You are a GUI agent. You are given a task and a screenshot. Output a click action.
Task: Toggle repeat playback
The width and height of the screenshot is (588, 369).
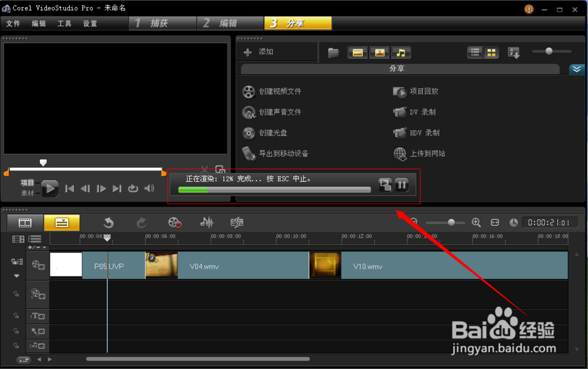coord(133,188)
